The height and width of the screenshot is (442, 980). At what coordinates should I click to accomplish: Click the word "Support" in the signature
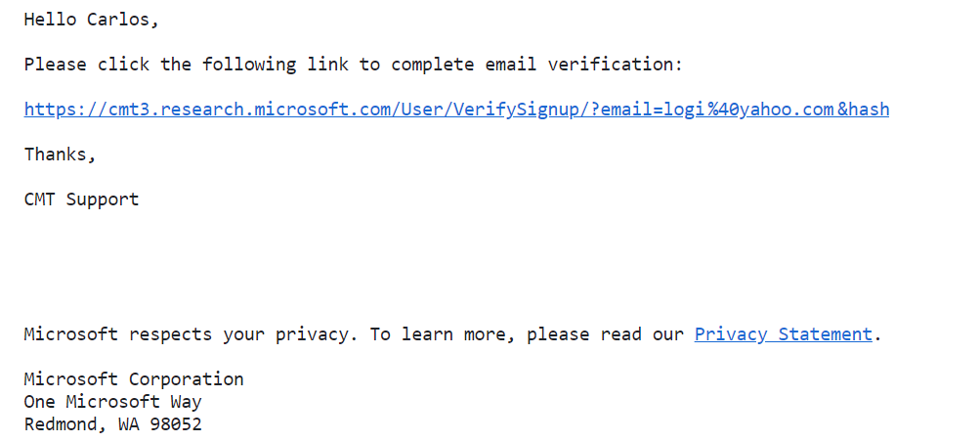click(103, 200)
